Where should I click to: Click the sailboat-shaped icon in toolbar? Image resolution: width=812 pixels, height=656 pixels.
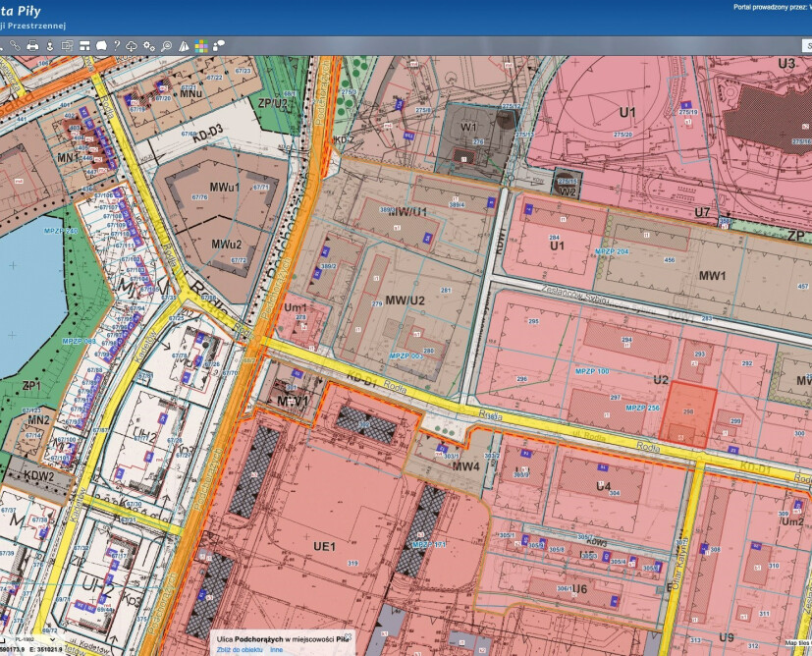coord(184,45)
